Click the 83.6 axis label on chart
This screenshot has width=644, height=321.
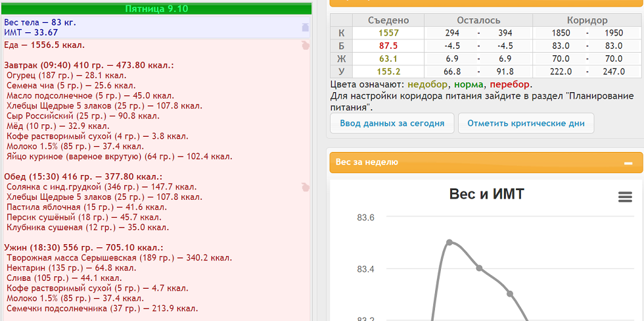pyautogui.click(x=365, y=216)
